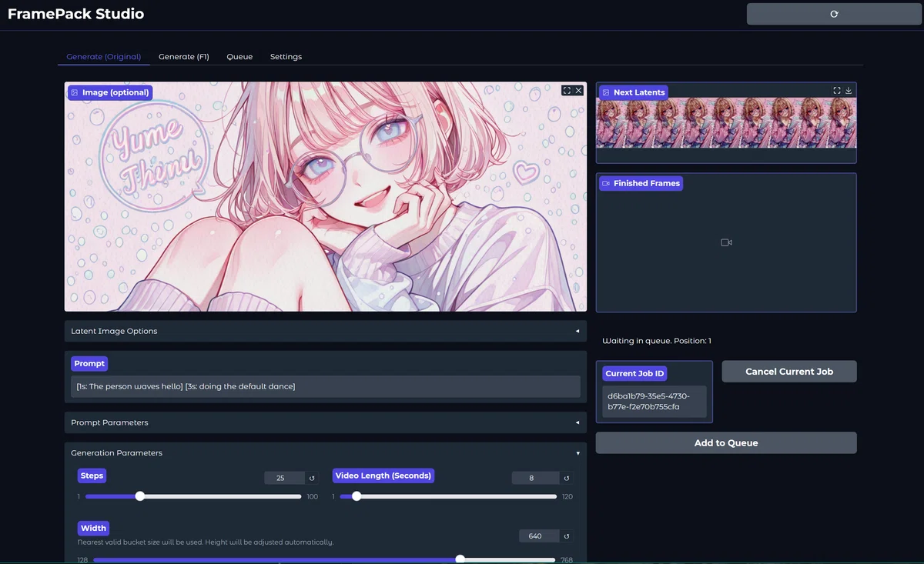Reset the Steps value to default
Viewport: 924px width, 564px height.
312,478
